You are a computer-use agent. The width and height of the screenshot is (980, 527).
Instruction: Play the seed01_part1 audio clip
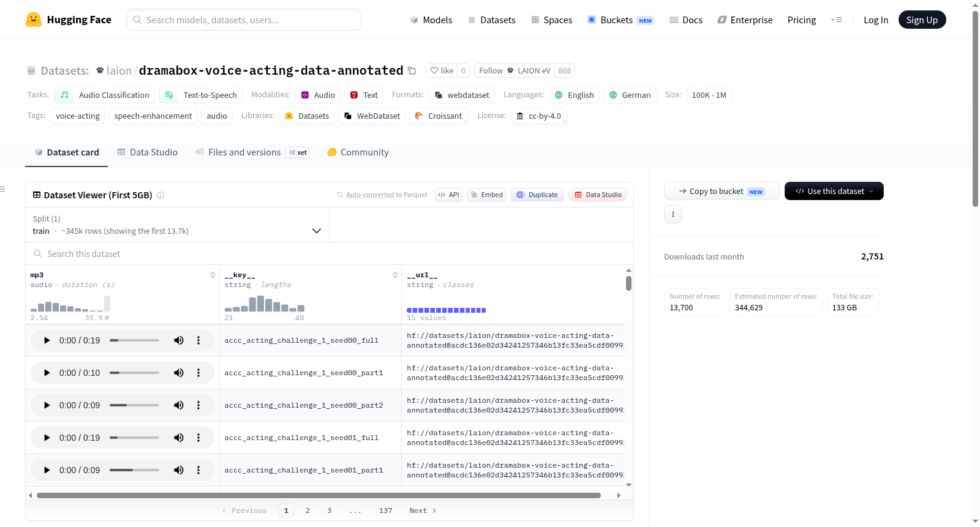pos(47,470)
